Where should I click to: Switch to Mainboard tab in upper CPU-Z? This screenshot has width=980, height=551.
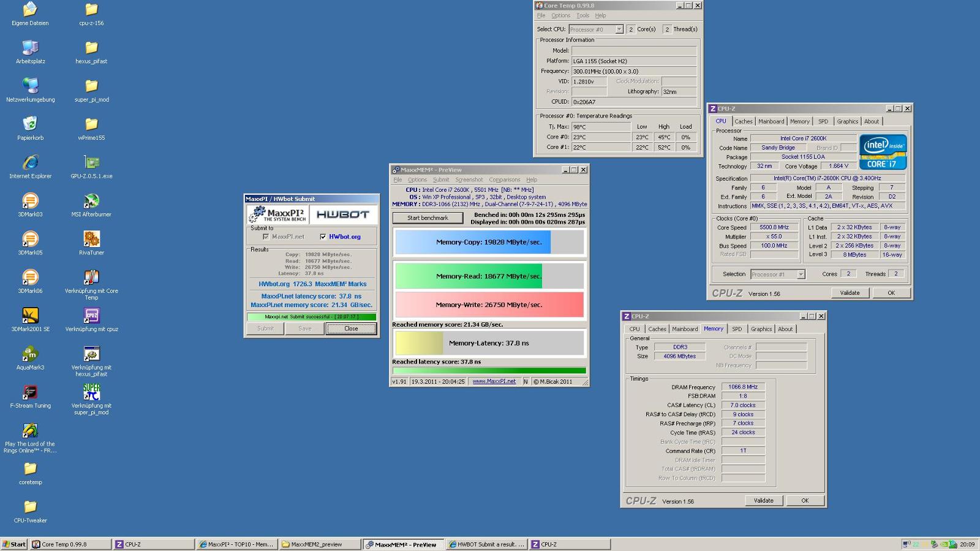pyautogui.click(x=771, y=121)
